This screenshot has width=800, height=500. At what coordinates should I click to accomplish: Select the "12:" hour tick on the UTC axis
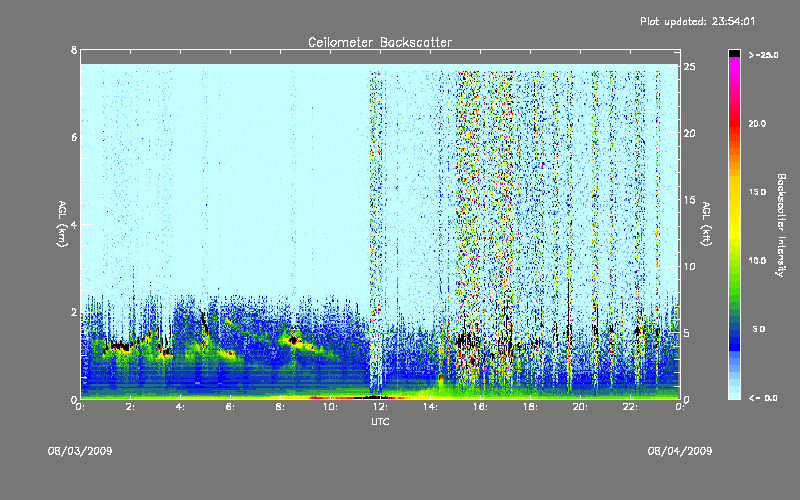click(x=380, y=407)
